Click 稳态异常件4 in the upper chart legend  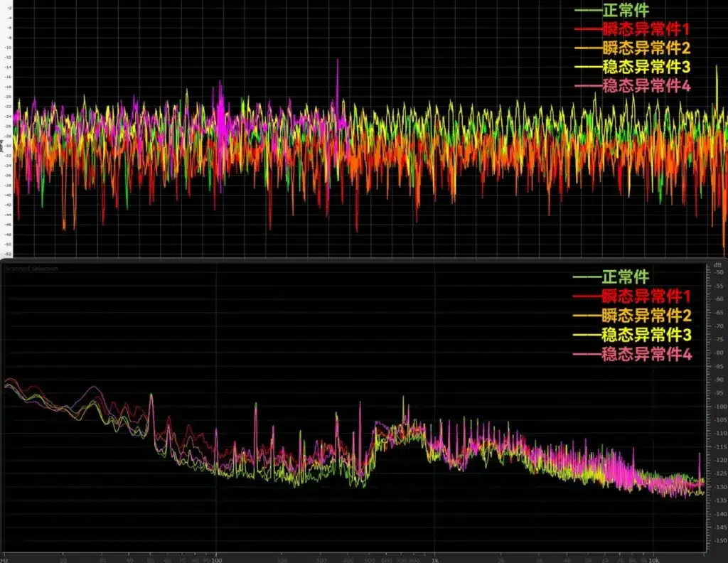pos(646,86)
